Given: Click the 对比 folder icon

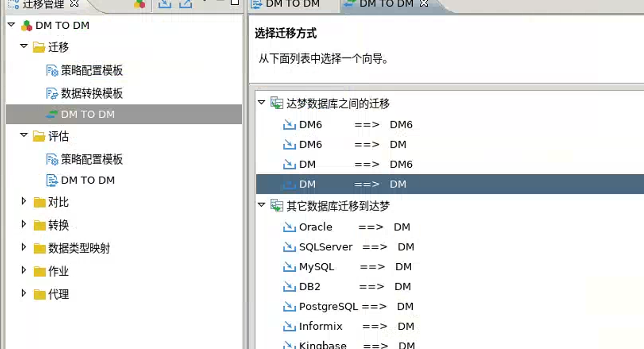Looking at the screenshot, I should point(40,203).
